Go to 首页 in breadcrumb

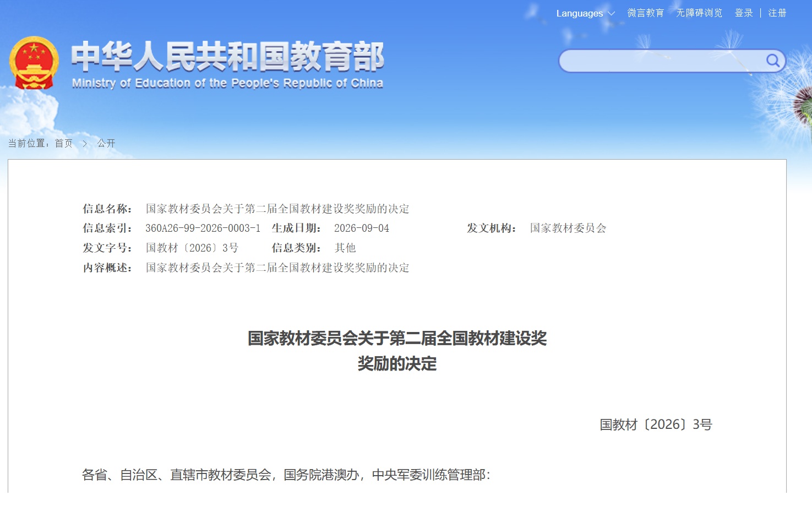pyautogui.click(x=64, y=143)
